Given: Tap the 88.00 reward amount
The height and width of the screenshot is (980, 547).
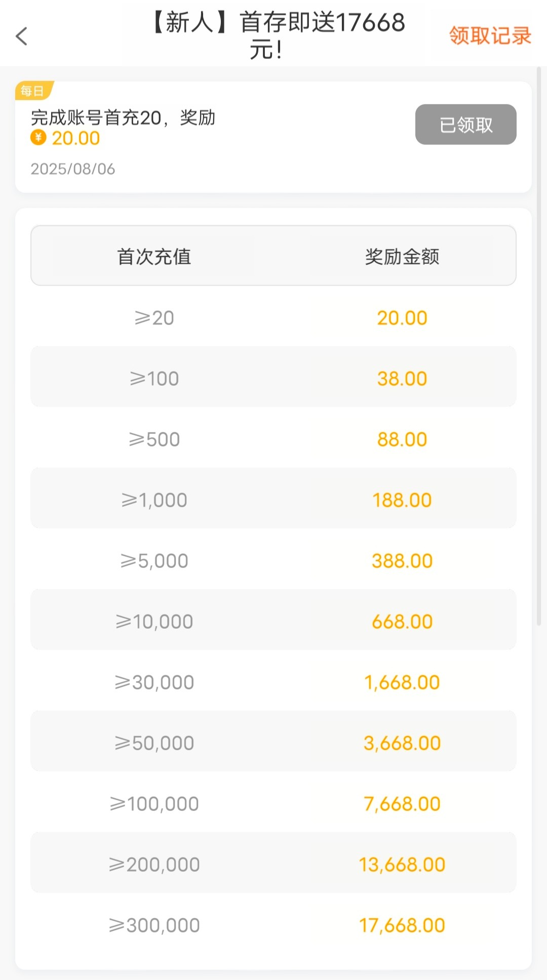Looking at the screenshot, I should (x=402, y=439).
